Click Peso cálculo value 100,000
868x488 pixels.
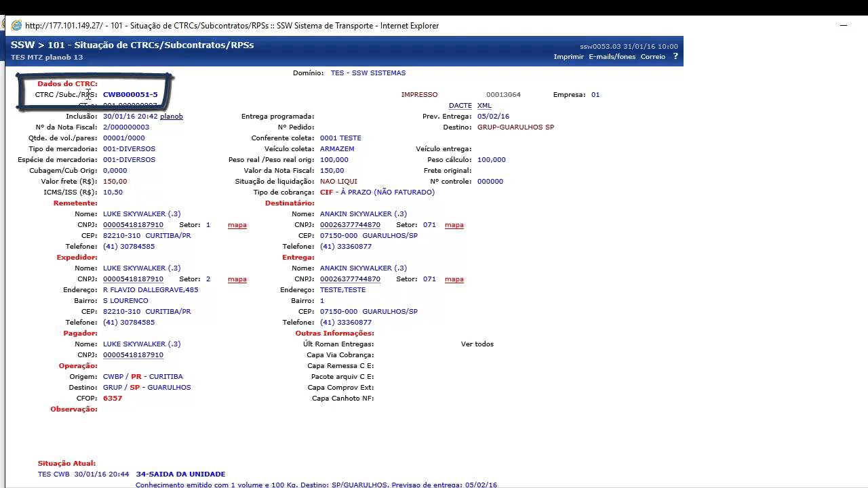(x=492, y=160)
